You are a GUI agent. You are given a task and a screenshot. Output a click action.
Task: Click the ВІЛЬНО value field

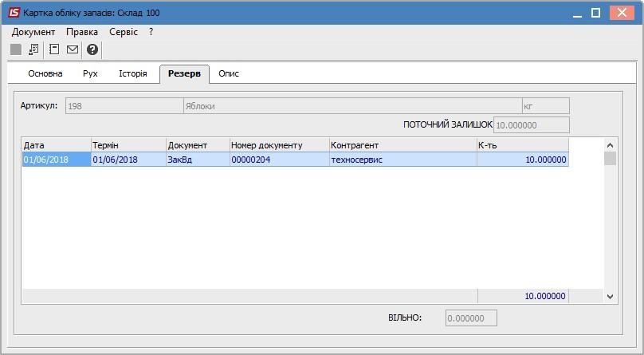pos(471,318)
